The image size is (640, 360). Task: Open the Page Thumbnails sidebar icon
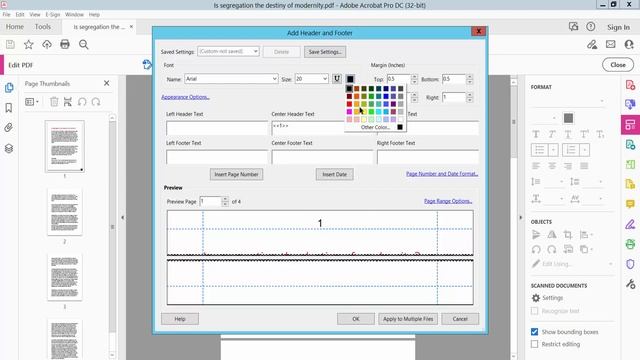(9, 88)
